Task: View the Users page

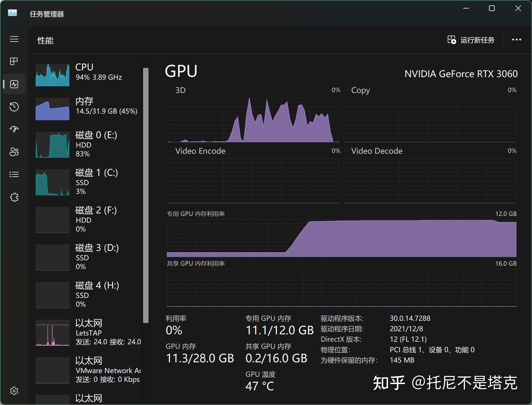Action: click(x=14, y=152)
